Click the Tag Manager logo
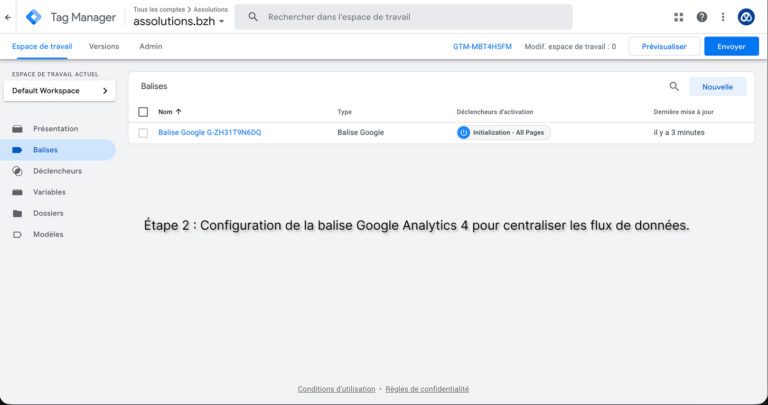The image size is (768, 405). [33, 17]
